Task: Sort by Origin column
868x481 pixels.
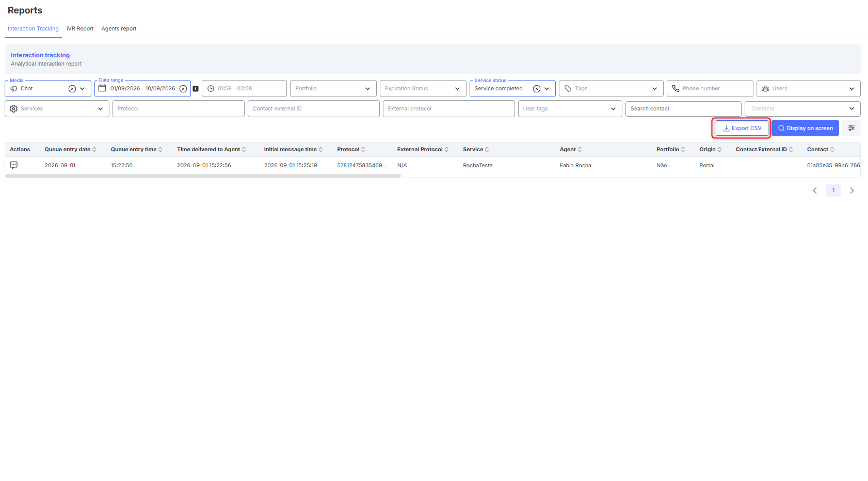Action: (x=719, y=150)
